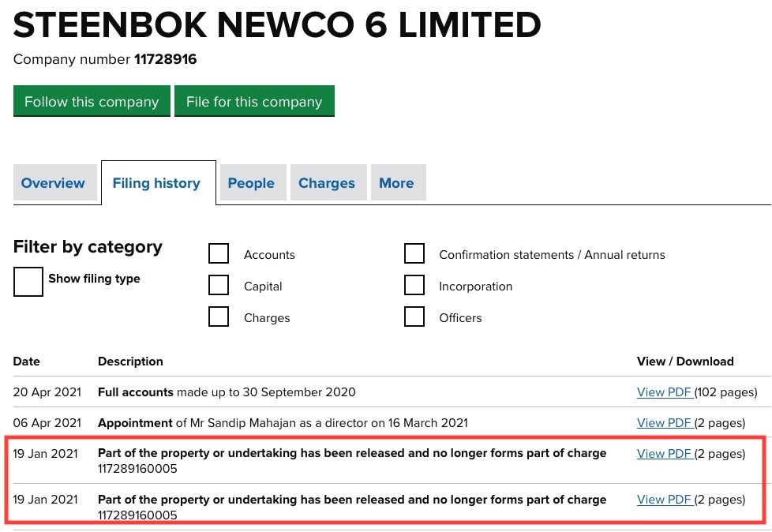Open the More tab
Screen dimensions: 772x532
click(x=396, y=183)
